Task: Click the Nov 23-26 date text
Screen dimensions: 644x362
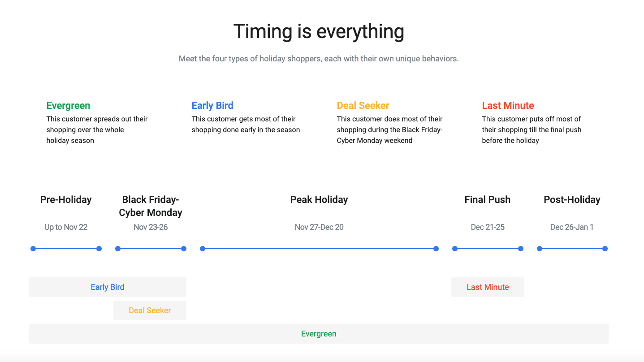Action: (x=151, y=227)
